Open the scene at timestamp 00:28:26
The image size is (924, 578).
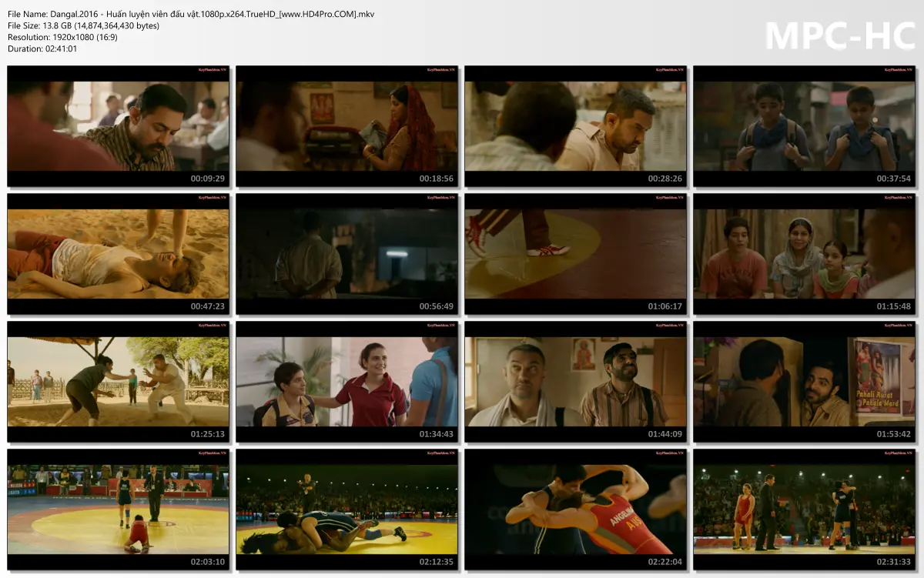pyautogui.click(x=575, y=124)
